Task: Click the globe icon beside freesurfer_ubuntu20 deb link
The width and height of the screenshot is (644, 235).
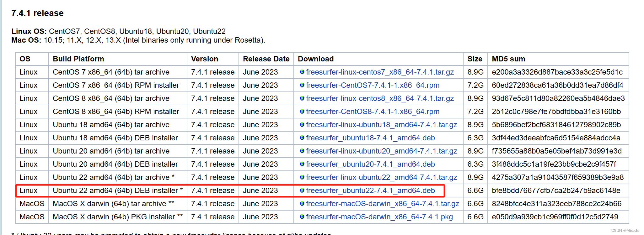Action: (302, 164)
